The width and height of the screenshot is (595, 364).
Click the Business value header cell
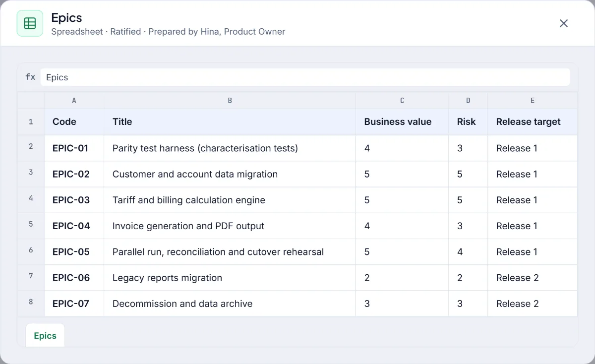point(402,122)
